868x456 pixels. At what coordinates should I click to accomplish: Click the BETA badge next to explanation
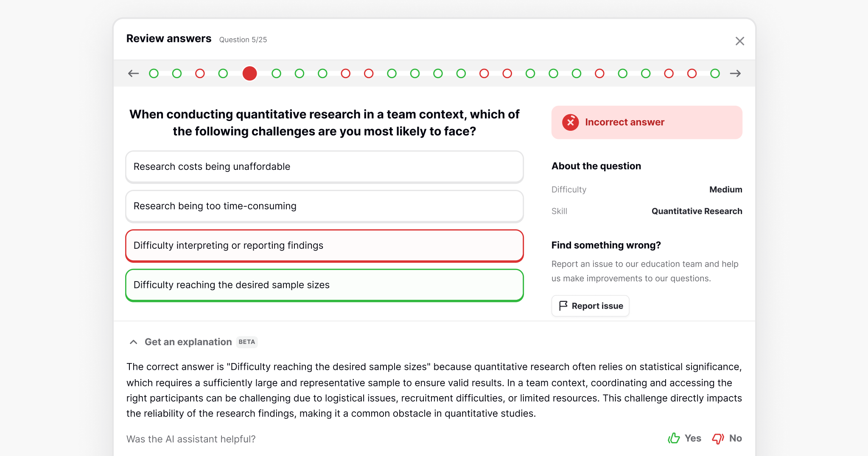(246, 342)
